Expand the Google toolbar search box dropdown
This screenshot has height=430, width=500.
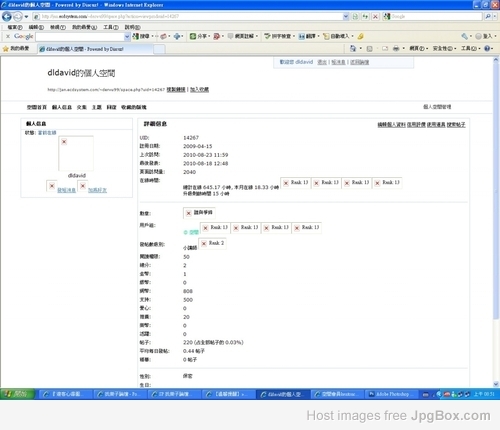pos(127,36)
